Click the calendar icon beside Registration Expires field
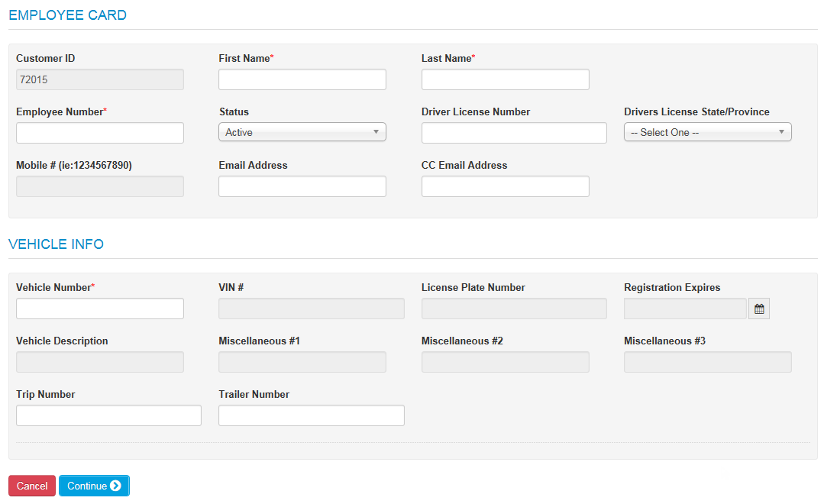 tap(759, 308)
